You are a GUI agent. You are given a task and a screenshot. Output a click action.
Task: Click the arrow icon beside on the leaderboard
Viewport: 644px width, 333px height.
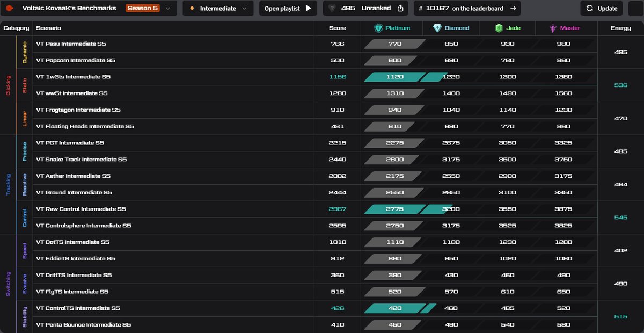(x=512, y=8)
